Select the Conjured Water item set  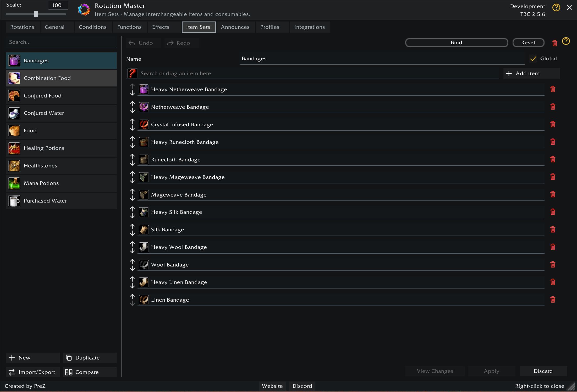coord(61,113)
